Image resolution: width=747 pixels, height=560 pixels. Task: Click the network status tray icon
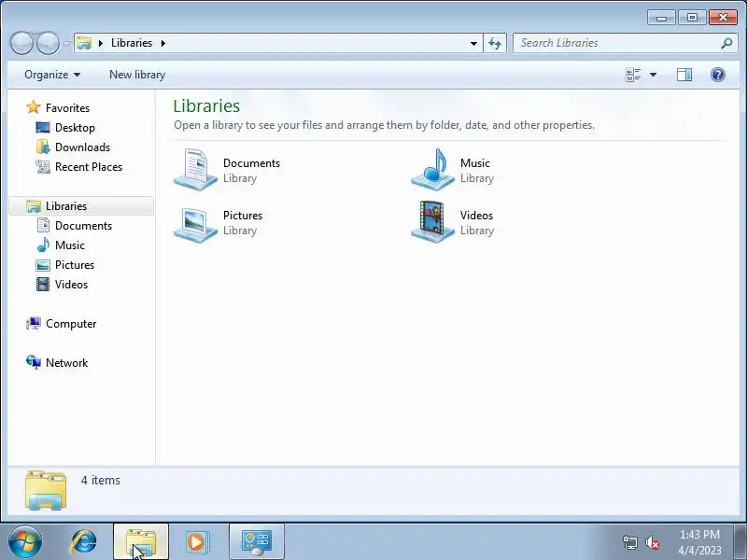(629, 542)
